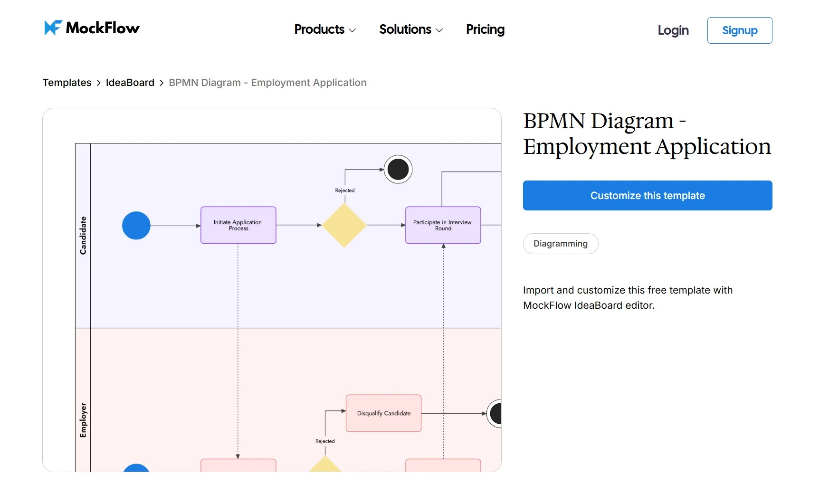Viewport: 829px width, 504px height.
Task: Open the Products dropdown menu
Action: point(325,29)
